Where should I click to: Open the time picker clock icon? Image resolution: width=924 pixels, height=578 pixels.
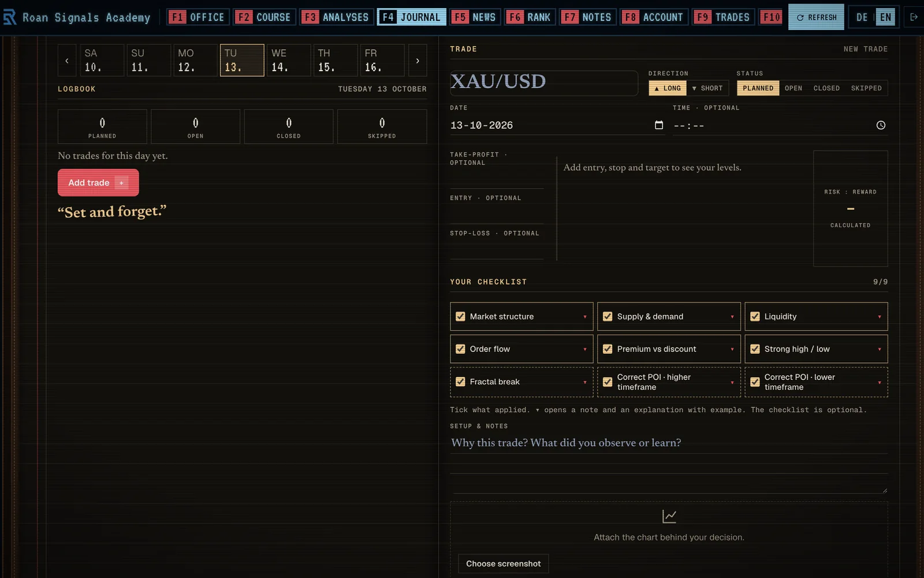[881, 125]
